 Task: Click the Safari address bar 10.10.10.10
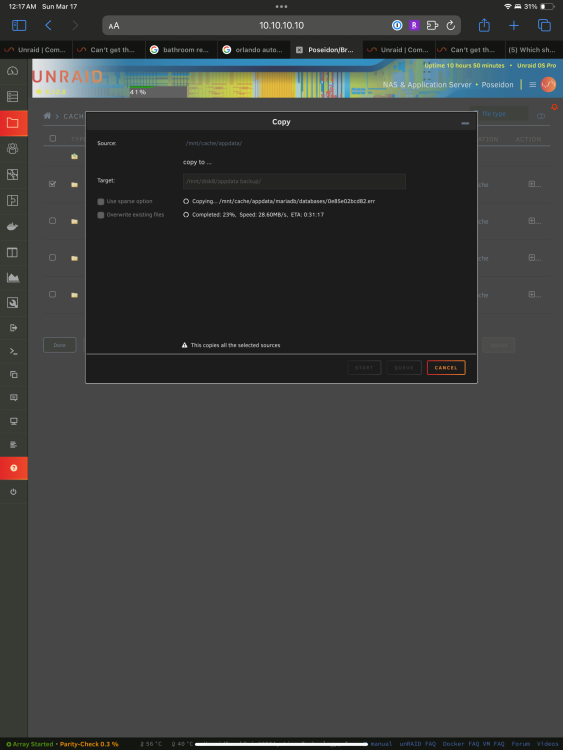point(281,25)
